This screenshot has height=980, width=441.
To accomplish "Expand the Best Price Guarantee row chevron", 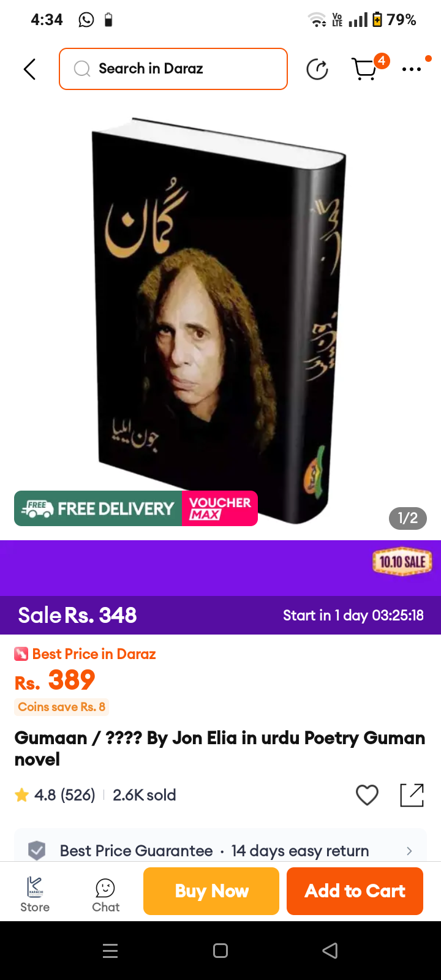I will point(409,851).
